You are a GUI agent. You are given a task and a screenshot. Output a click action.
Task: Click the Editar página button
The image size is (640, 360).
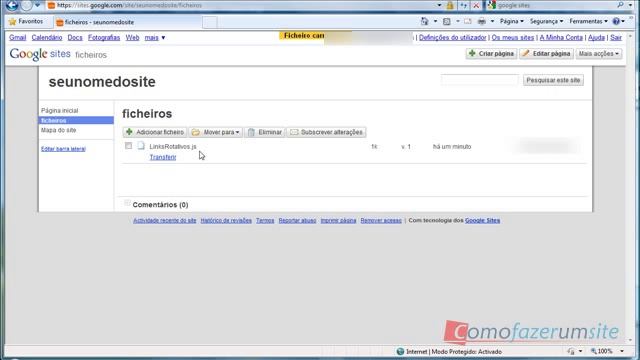click(x=547, y=53)
